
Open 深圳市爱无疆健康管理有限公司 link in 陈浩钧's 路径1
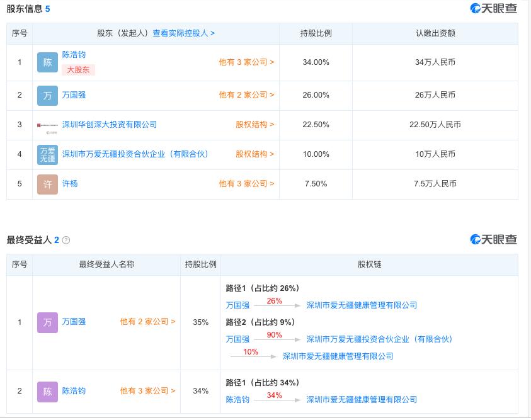pyautogui.click(x=362, y=399)
